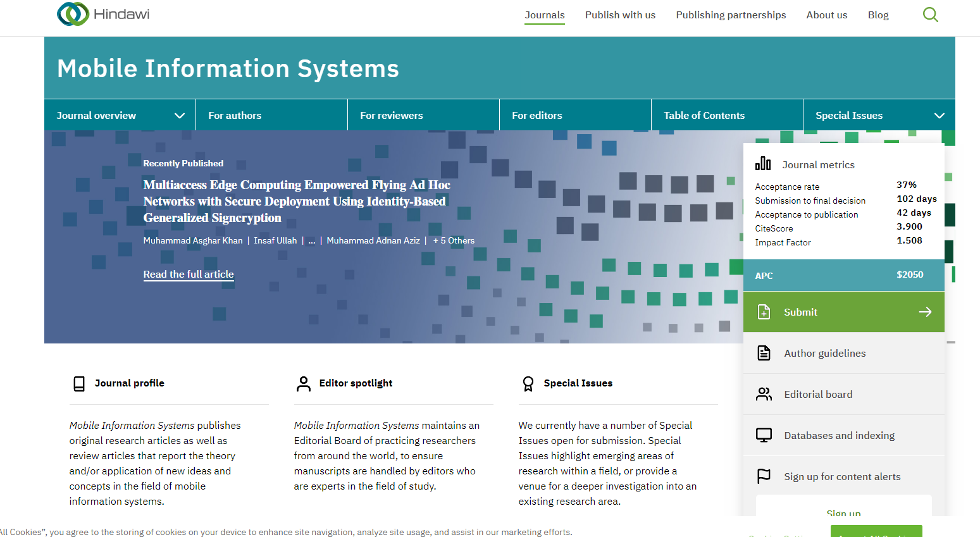This screenshot has width=980, height=537.
Task: Click the Editor spotlight person icon
Action: [304, 383]
